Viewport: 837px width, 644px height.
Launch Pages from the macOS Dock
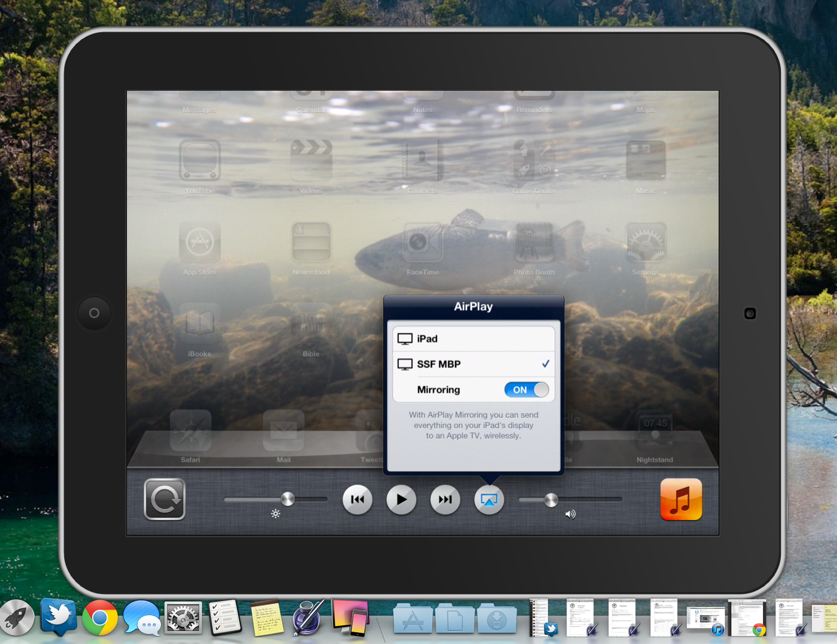308,617
